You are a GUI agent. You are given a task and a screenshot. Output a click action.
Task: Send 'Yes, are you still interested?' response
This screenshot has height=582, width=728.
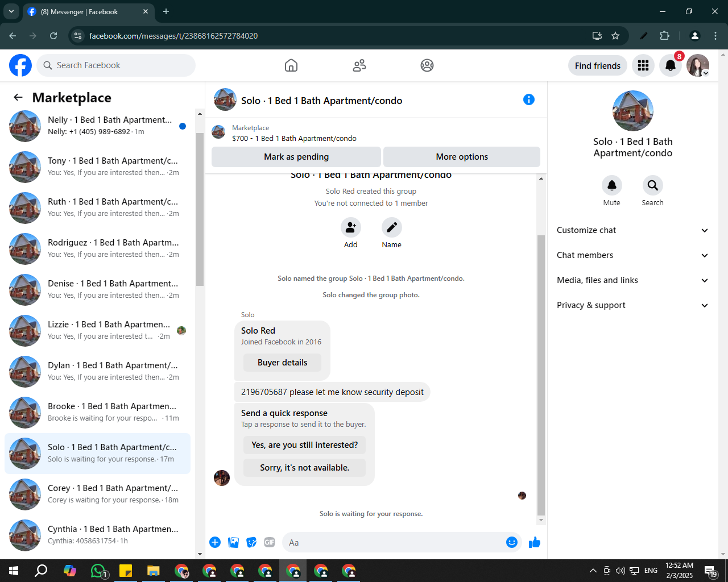point(305,445)
